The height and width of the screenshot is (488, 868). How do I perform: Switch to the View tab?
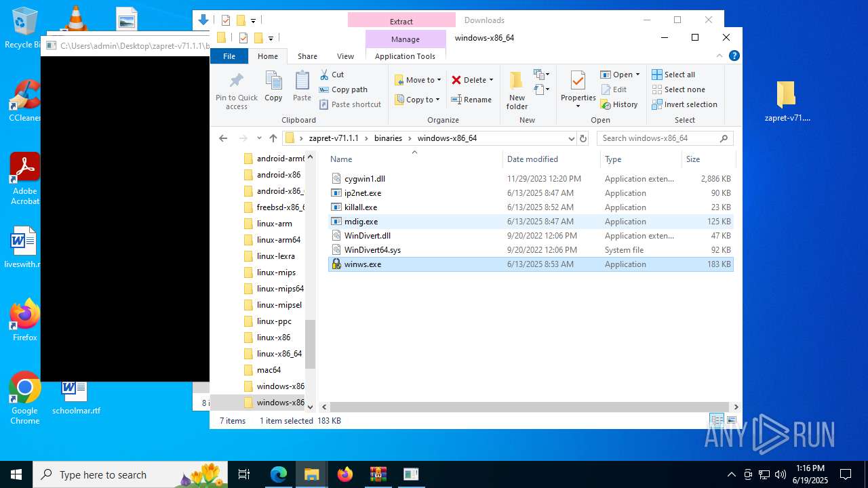[345, 56]
